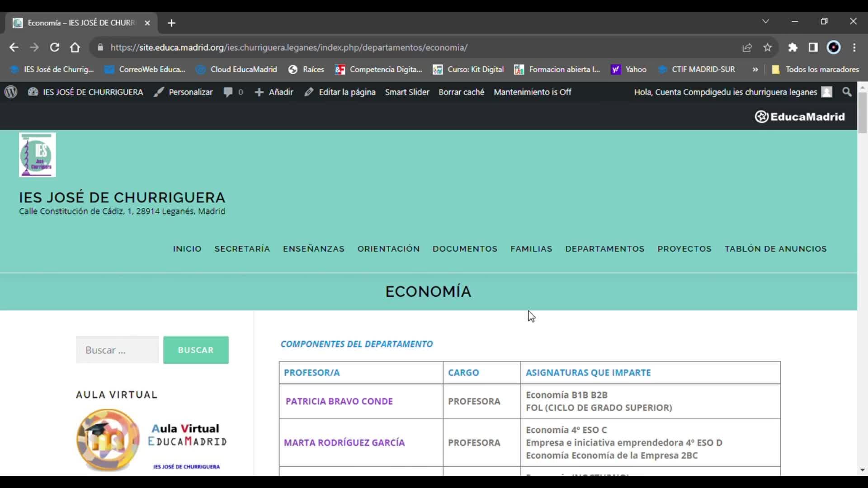Viewport: 868px width, 488px height.
Task: Open PATRICIA BRAVO CONDE link
Action: [x=339, y=401]
